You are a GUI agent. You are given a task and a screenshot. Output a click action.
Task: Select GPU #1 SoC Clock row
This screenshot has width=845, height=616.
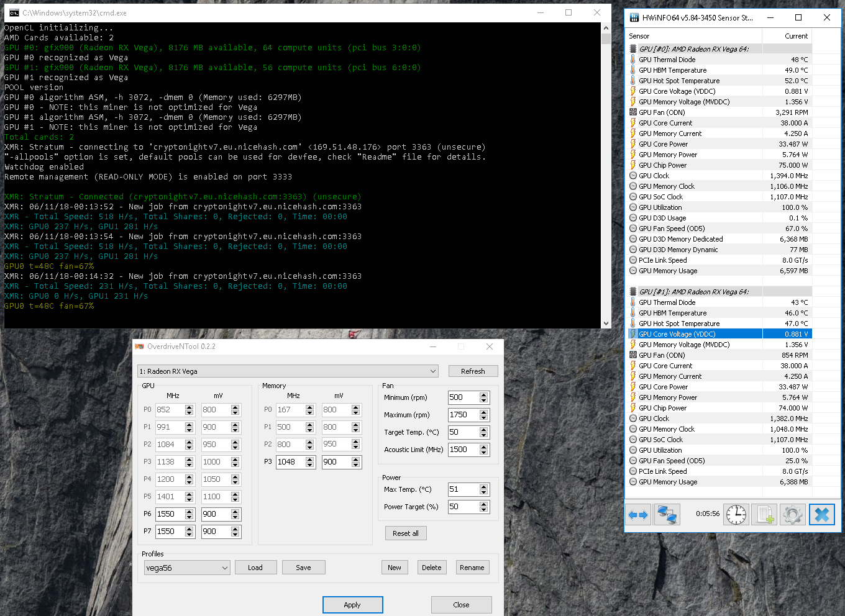click(x=719, y=440)
